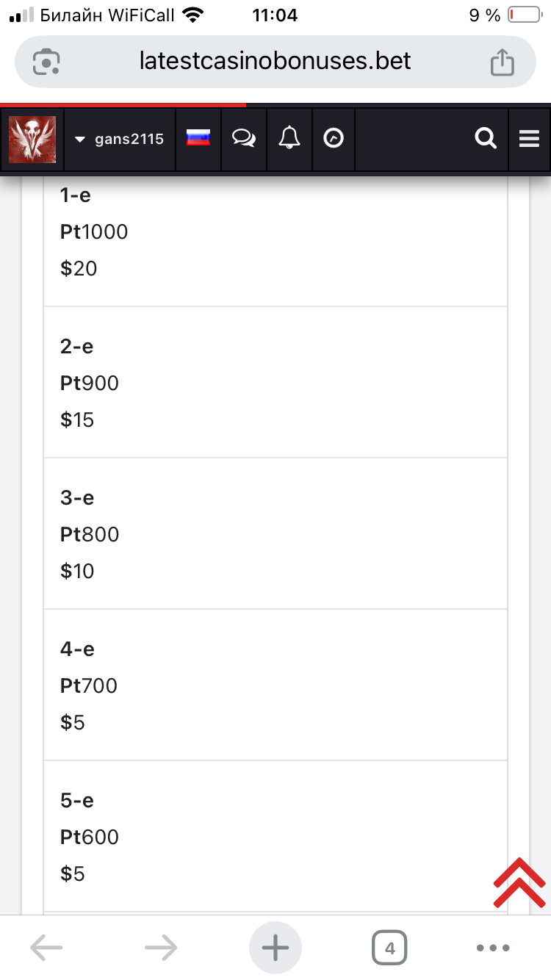Open the user avatar profile picture
551x980 pixels.
(x=32, y=140)
